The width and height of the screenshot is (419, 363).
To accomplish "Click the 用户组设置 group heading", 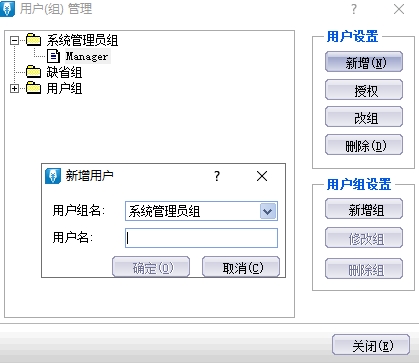I will pyautogui.click(x=359, y=184).
